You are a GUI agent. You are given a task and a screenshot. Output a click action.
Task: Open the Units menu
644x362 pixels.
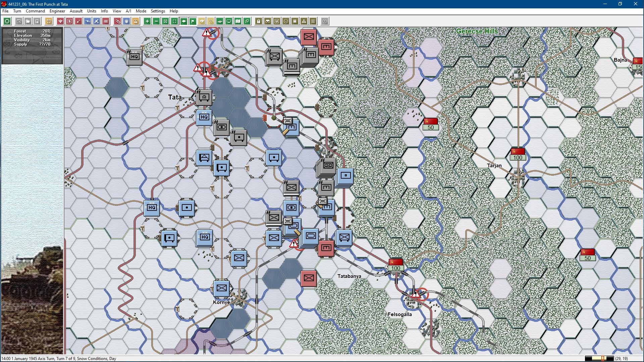(x=92, y=11)
